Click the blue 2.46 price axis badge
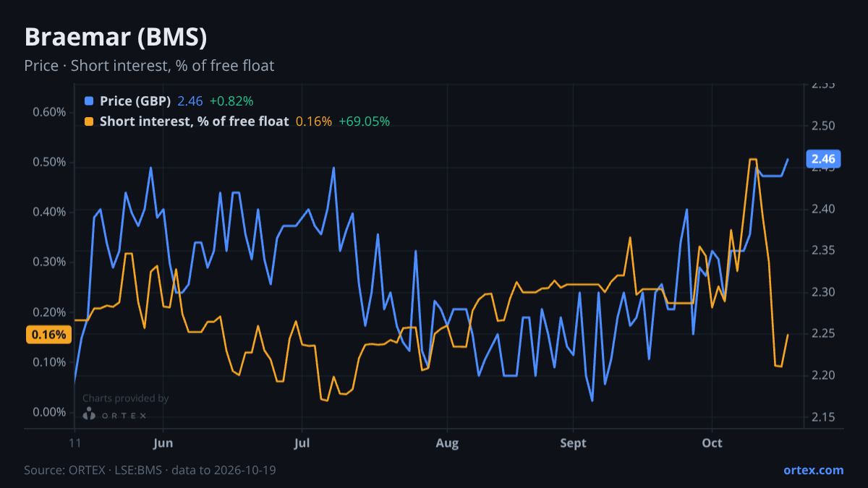This screenshot has height=488, width=868. pos(823,159)
